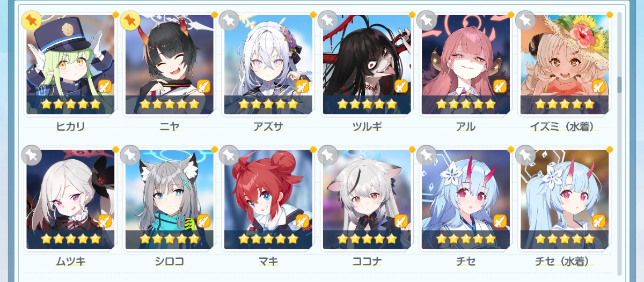Open ヒカリ character portrait
This screenshot has width=644, height=282.
71,64
